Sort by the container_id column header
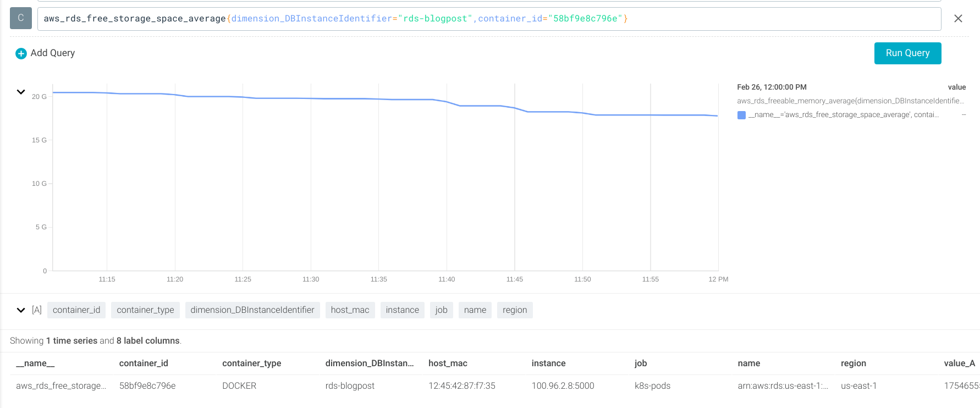This screenshot has width=980, height=408. tap(144, 363)
